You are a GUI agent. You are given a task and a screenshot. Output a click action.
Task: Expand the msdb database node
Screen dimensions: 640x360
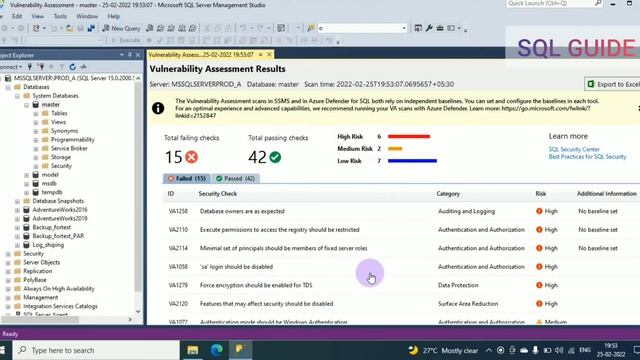pyautogui.click(x=27, y=184)
